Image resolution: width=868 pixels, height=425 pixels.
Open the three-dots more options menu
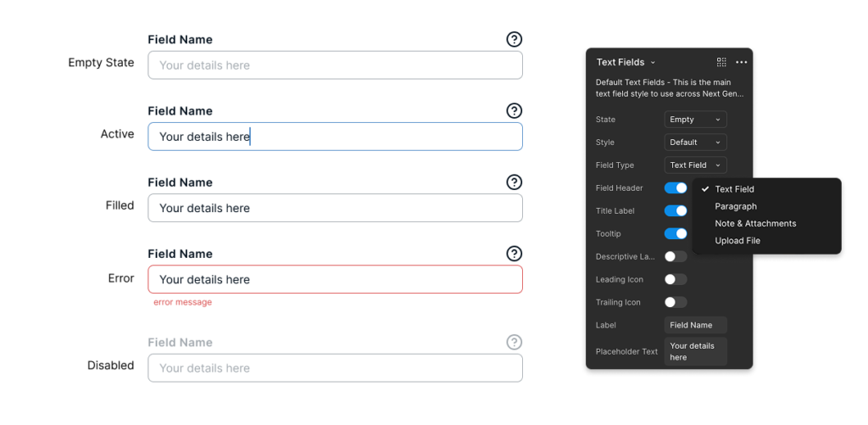pos(742,62)
